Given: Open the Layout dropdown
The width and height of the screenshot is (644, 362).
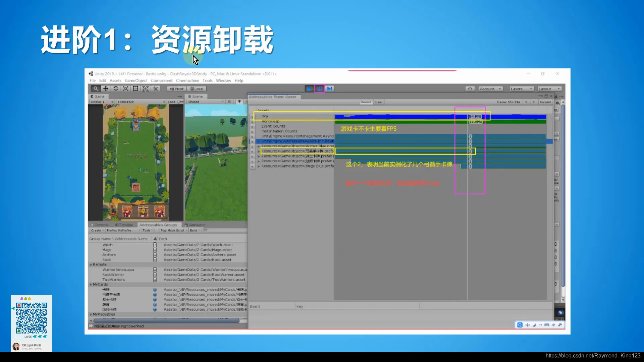Looking at the screenshot, I should pyautogui.click(x=549, y=89).
